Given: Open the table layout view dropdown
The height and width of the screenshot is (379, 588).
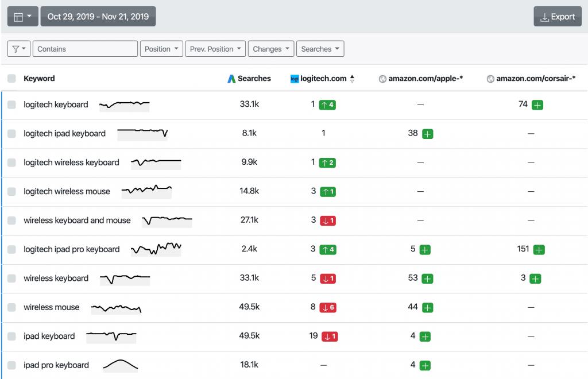Looking at the screenshot, I should click(22, 17).
